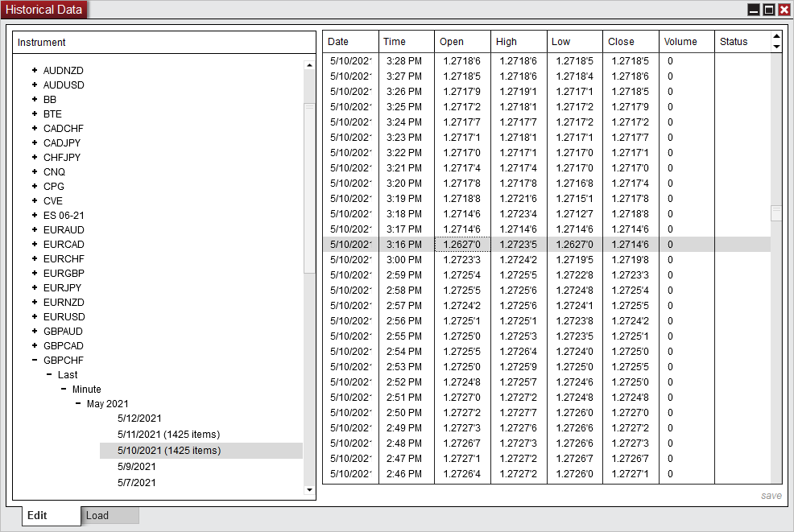Select the 5/11/2021 (1425 items) entry
Viewport: 794px width, 532px height.
point(167,434)
